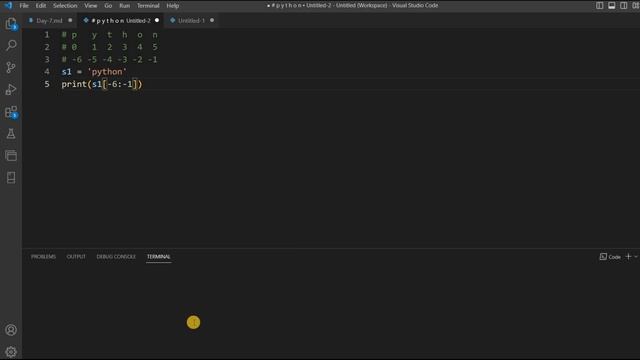This screenshot has height=360, width=640.
Task: Open the Edit menu
Action: [x=40, y=6]
